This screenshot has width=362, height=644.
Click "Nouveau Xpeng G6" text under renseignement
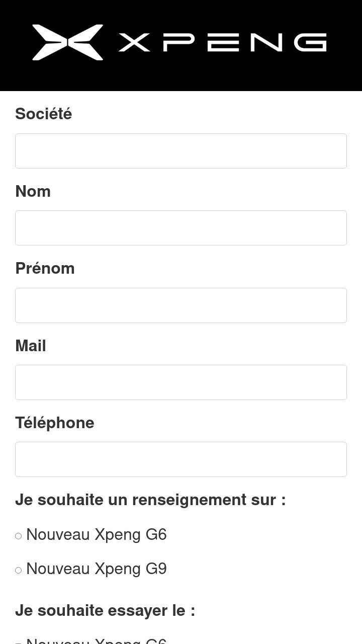(97, 534)
